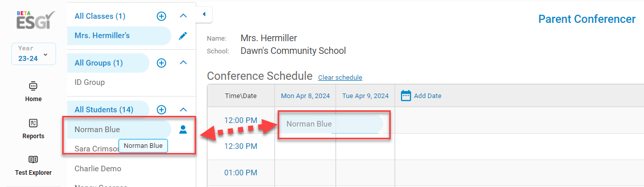
Task: Select ID Group in groups list
Action: (90, 82)
